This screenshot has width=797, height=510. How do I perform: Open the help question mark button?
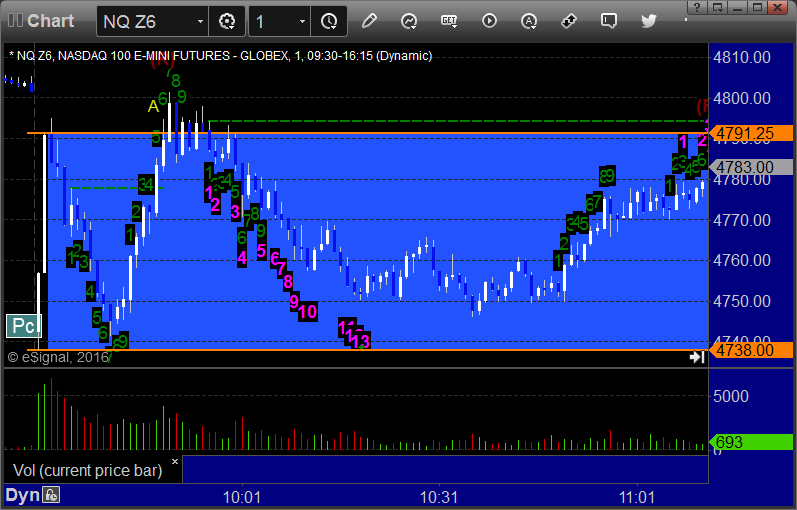697,7
